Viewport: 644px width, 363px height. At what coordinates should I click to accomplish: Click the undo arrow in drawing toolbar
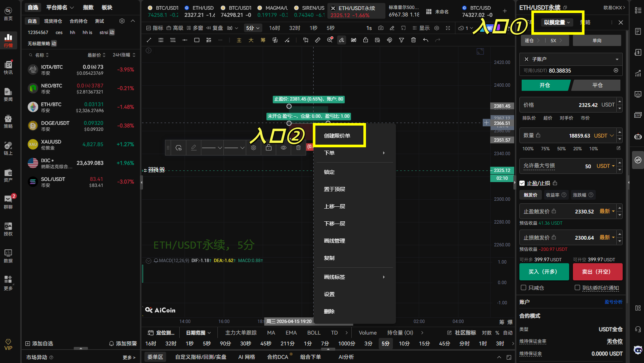tap(425, 40)
